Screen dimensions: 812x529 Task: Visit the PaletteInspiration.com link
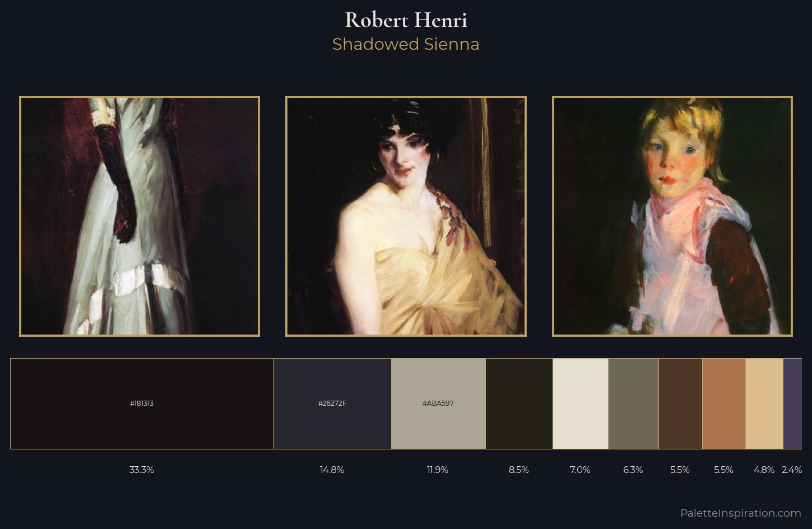[741, 513]
